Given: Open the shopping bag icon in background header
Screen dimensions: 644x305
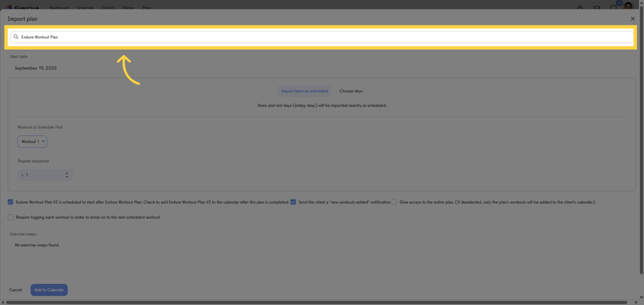Looking at the screenshot, I should click(580, 8).
